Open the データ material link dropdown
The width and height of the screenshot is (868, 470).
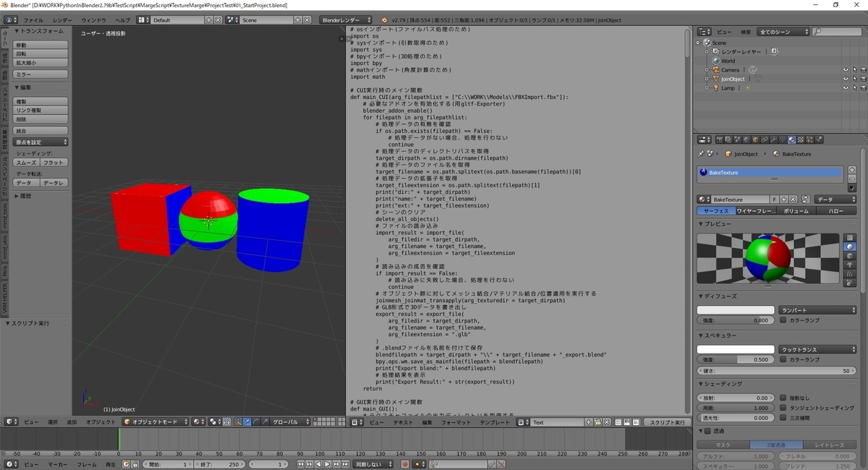tap(835, 200)
